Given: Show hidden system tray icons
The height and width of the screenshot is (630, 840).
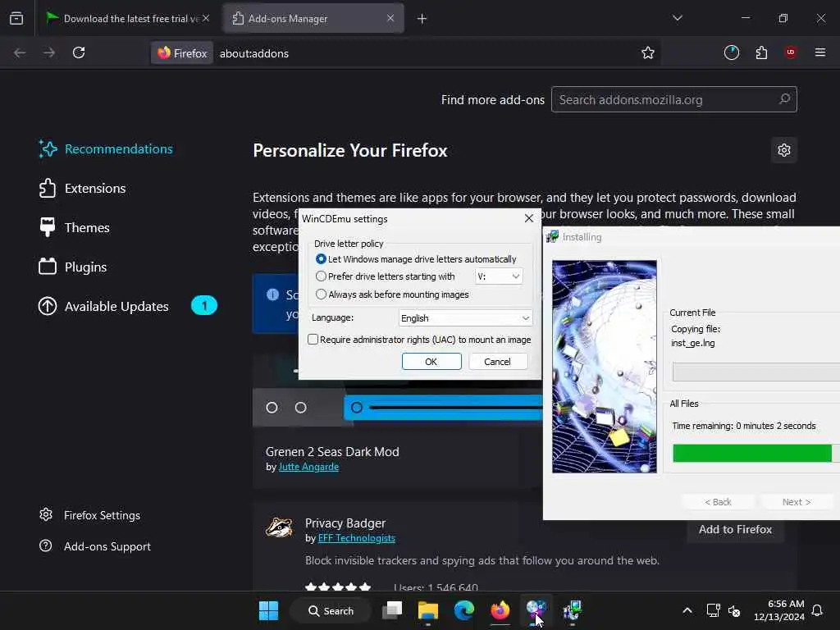Looking at the screenshot, I should pos(687,610).
